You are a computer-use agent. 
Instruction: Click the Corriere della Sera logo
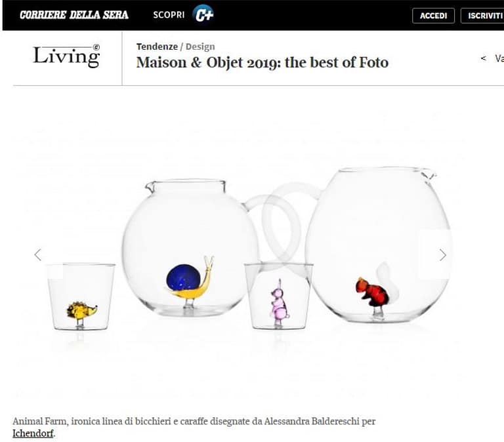[74, 15]
